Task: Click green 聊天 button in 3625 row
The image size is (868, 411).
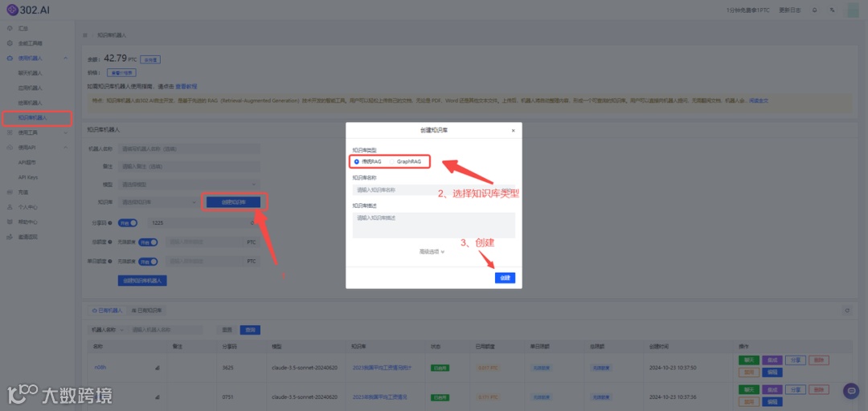Action: click(749, 360)
